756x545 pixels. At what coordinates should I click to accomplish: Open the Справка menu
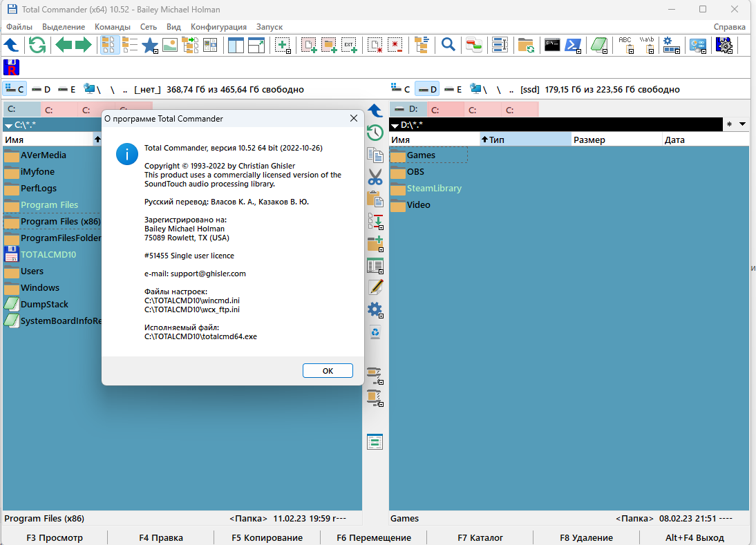coord(730,27)
